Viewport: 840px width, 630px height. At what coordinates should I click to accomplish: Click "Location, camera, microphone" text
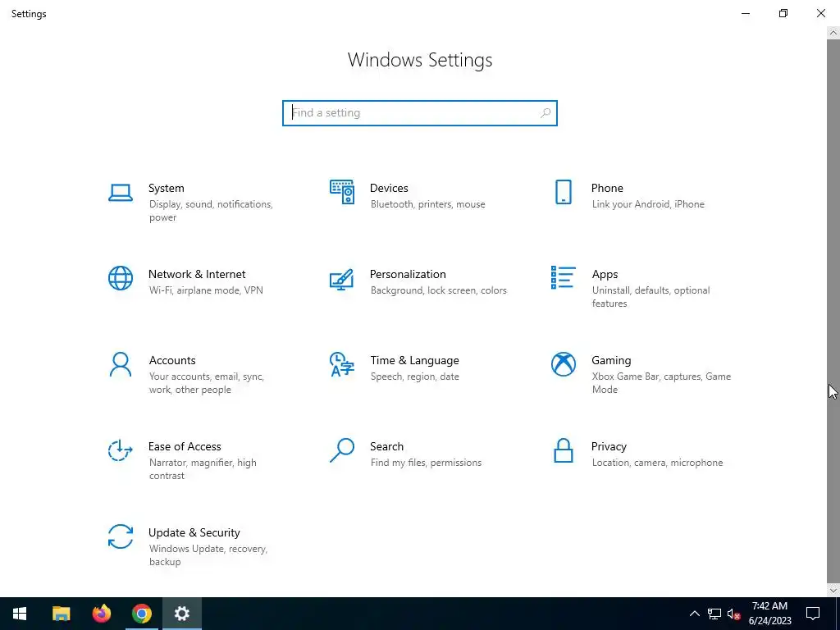pos(657,463)
